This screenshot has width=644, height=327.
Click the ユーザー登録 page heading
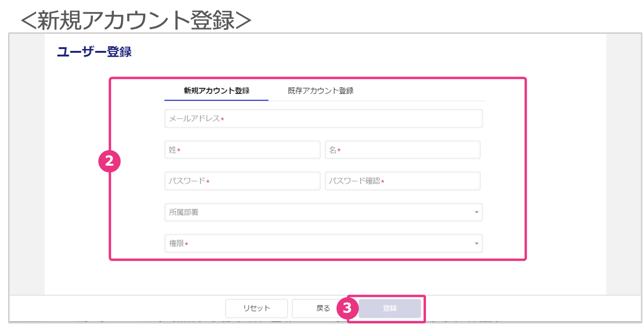click(94, 52)
